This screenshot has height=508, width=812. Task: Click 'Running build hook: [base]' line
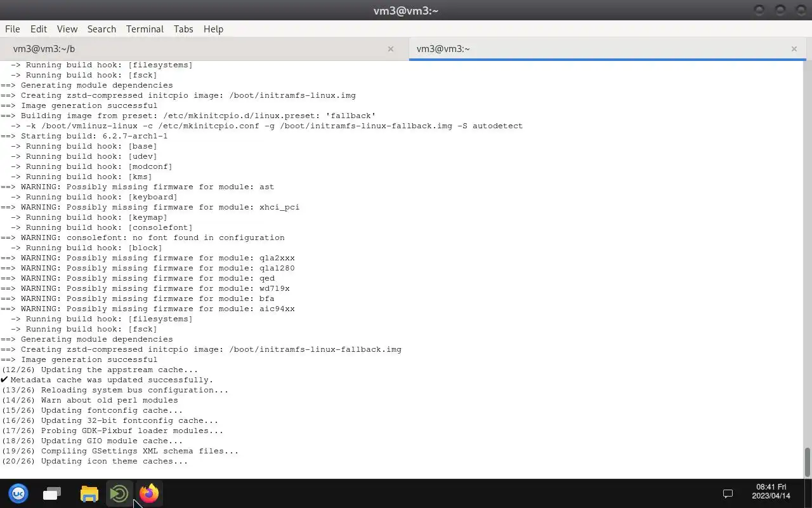[x=84, y=146]
